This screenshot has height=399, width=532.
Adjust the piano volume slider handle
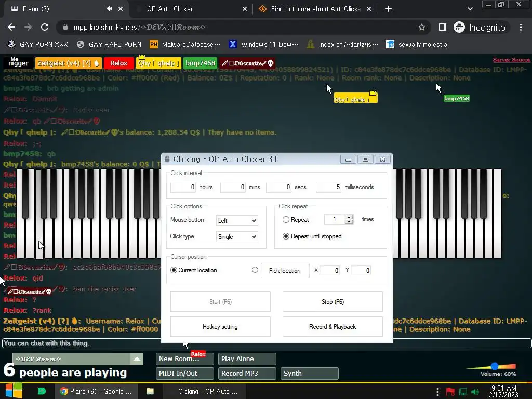click(x=495, y=366)
